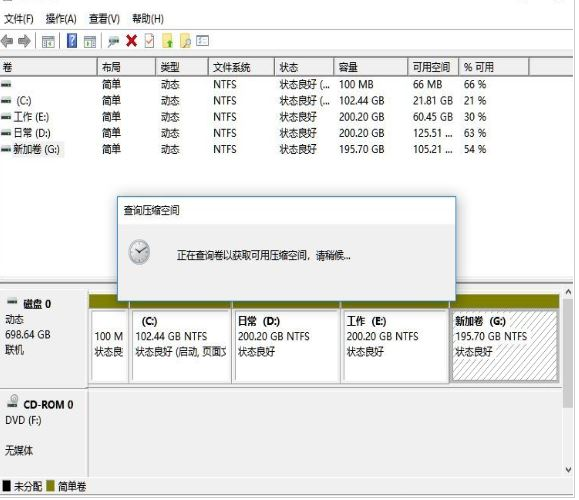Open the 查看(V) menu
579x500 pixels.
tap(105, 19)
